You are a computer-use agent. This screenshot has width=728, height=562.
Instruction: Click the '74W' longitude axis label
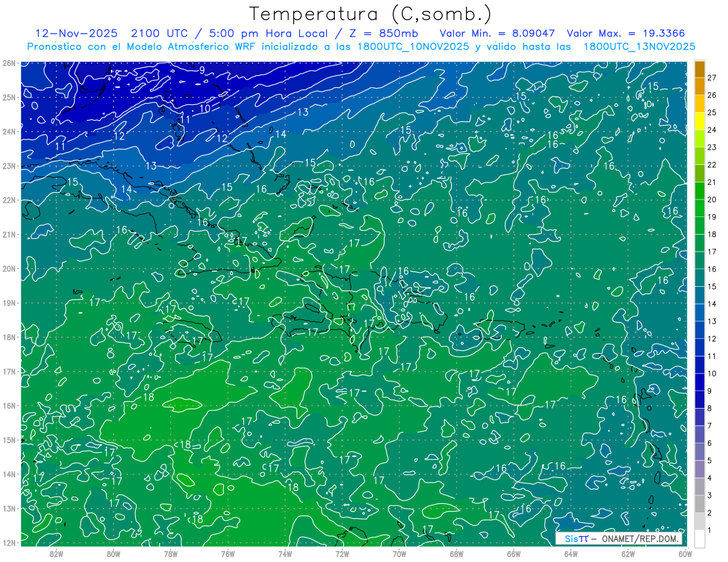pyautogui.click(x=285, y=554)
